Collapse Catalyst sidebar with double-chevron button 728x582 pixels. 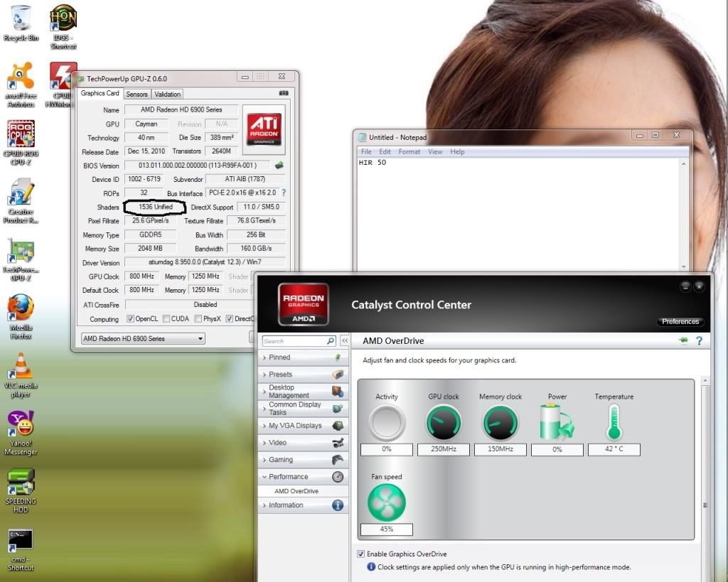tap(345, 340)
